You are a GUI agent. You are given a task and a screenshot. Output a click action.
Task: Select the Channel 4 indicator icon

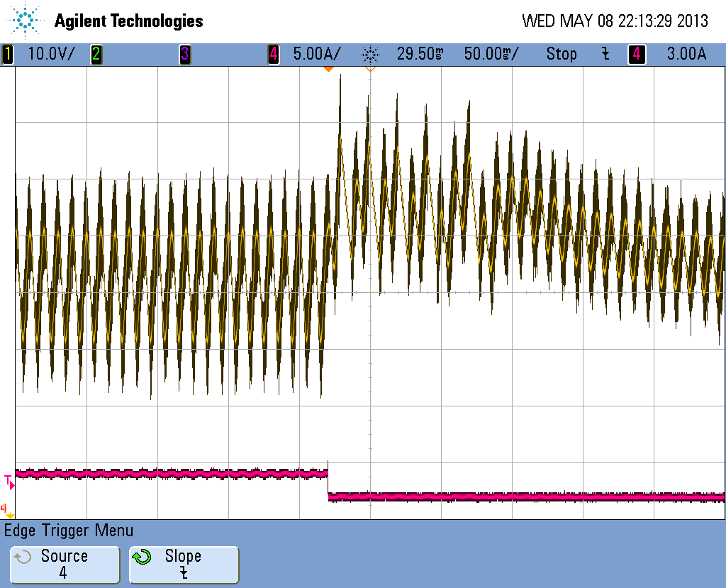273,54
